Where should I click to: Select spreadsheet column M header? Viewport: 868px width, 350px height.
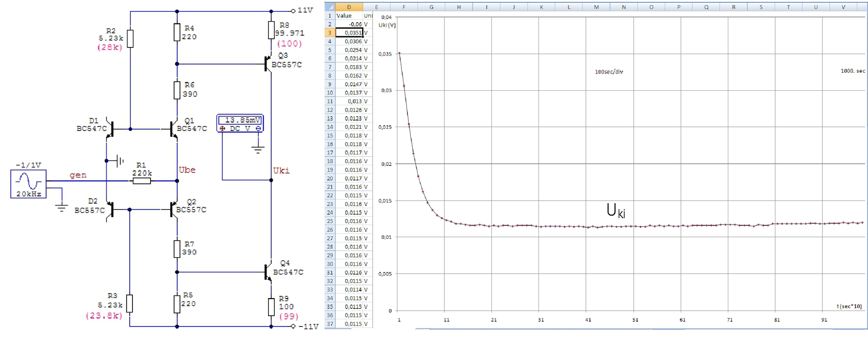(596, 7)
